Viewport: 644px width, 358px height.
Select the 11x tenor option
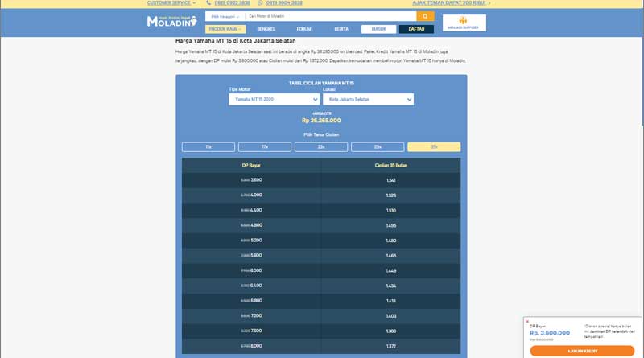click(x=208, y=147)
